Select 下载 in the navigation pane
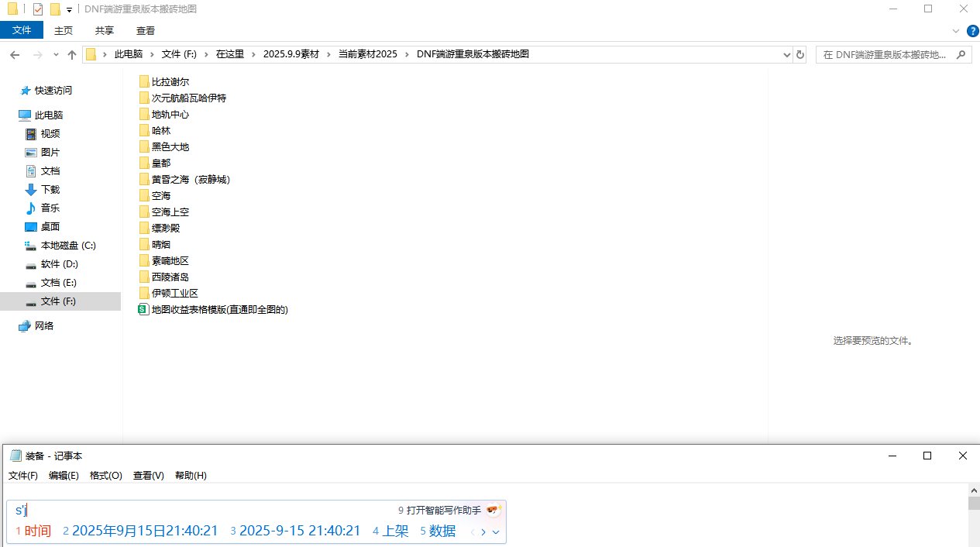980x547 pixels. [x=50, y=190]
